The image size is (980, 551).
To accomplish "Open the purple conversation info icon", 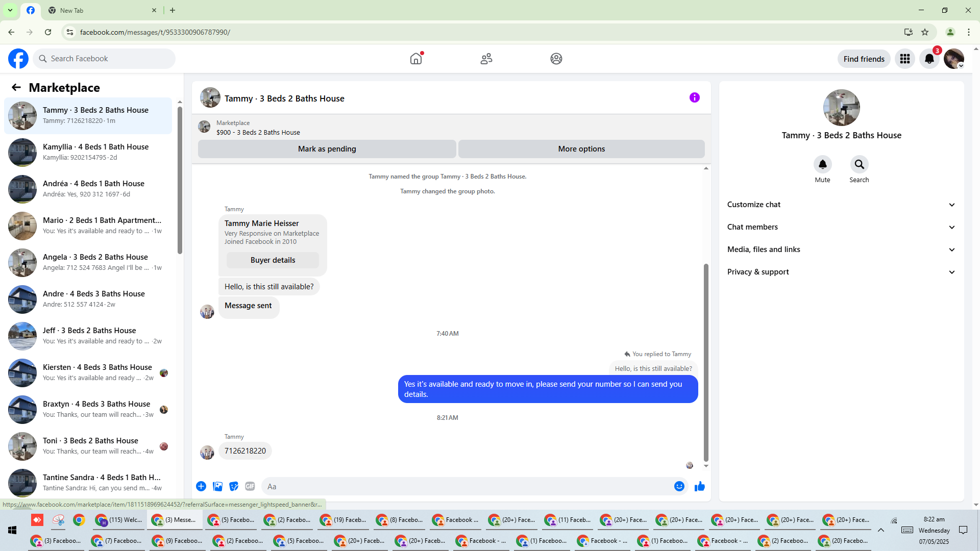I will point(694,97).
